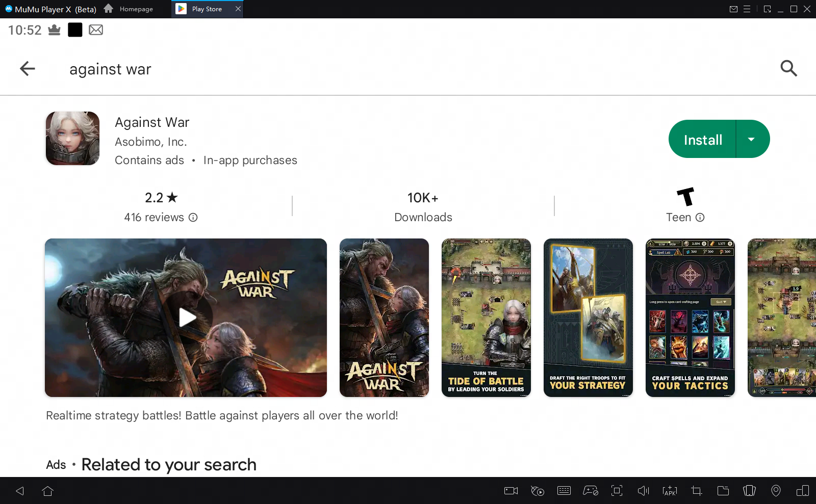Open the virtual location GPS icon
The image size is (816, 504).
point(776,490)
